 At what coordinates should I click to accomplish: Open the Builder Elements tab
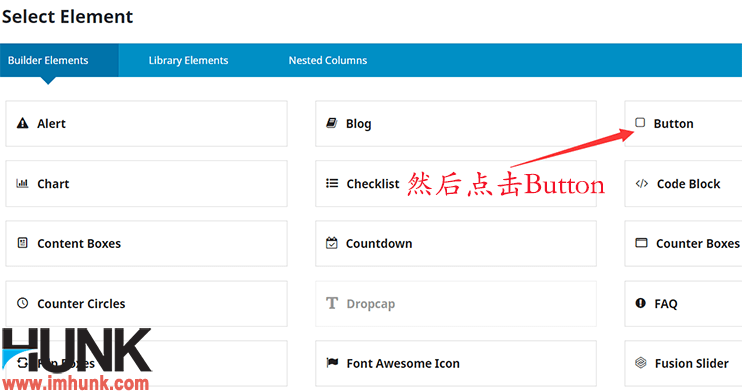click(59, 60)
